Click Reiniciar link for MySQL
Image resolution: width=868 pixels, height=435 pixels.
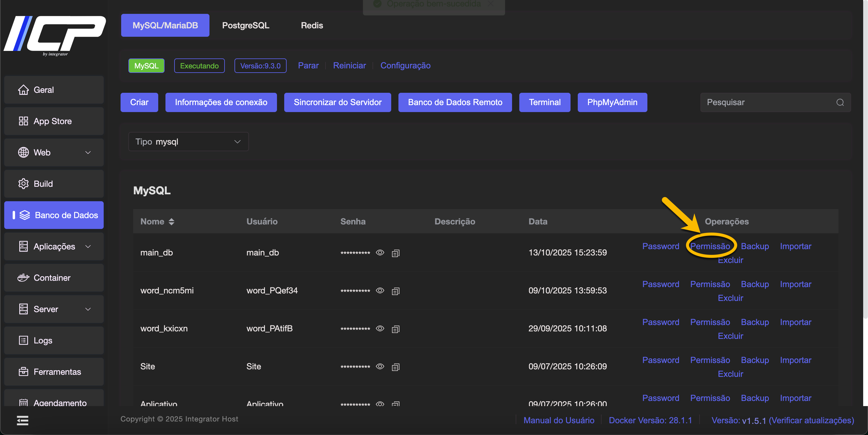coord(349,66)
